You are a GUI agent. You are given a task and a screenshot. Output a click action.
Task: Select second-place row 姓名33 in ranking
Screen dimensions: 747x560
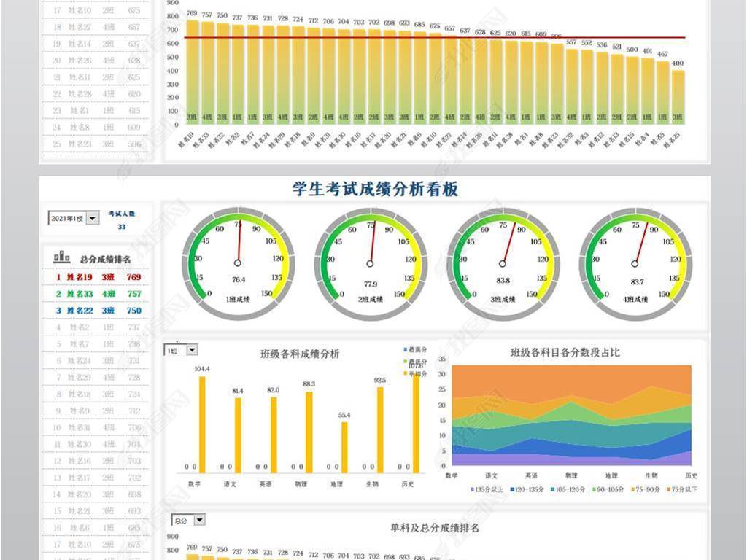[x=96, y=294]
